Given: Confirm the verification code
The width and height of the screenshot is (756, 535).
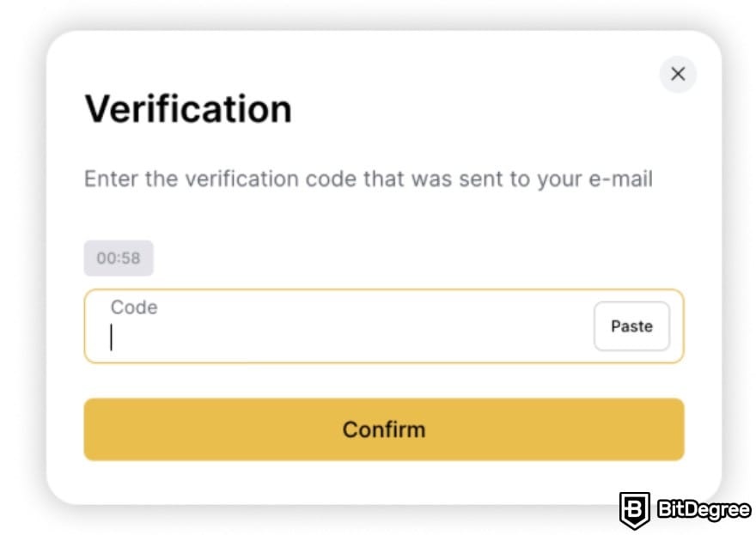Looking at the screenshot, I should coord(384,429).
